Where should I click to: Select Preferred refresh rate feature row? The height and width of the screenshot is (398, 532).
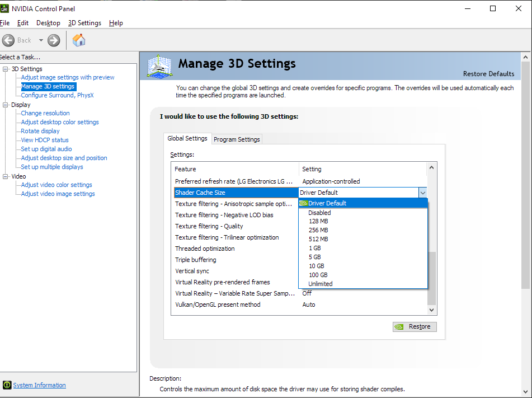point(300,181)
